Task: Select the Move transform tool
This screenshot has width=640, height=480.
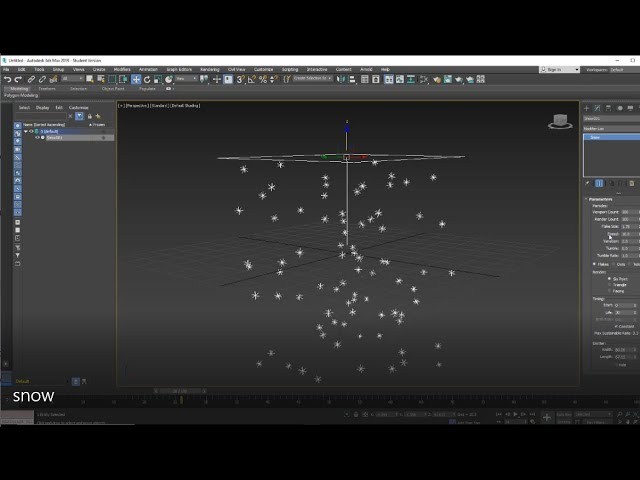Action: [136, 79]
